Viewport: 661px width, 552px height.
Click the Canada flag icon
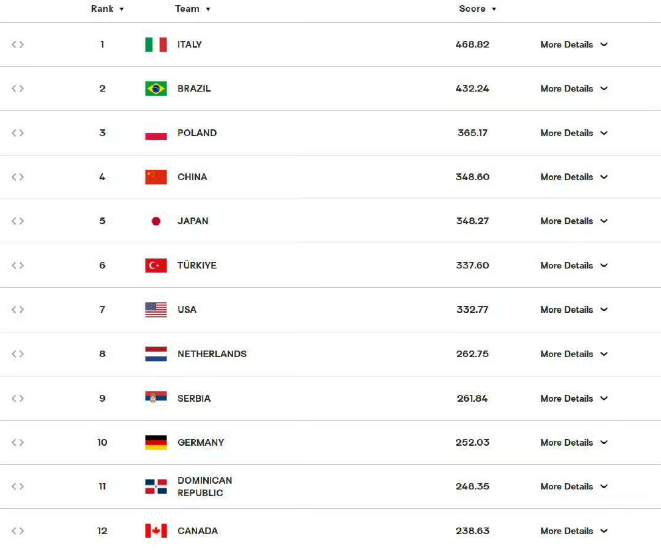pyautogui.click(x=155, y=531)
